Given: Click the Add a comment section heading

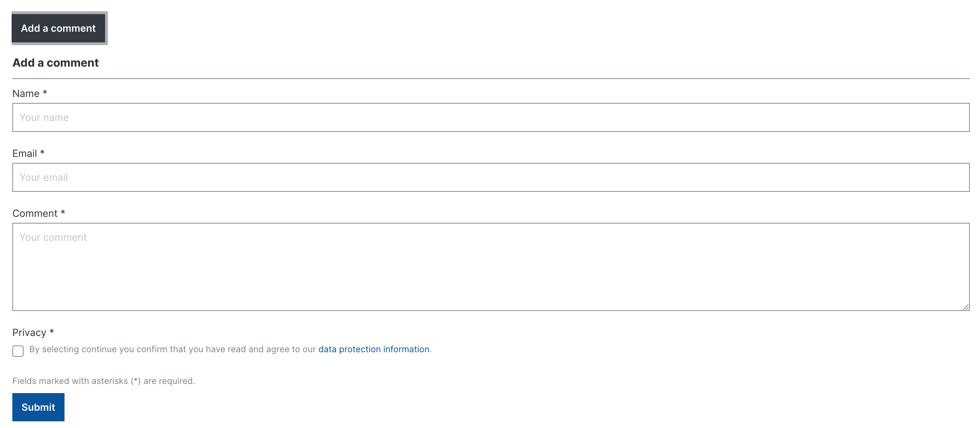Looking at the screenshot, I should coord(56,63).
